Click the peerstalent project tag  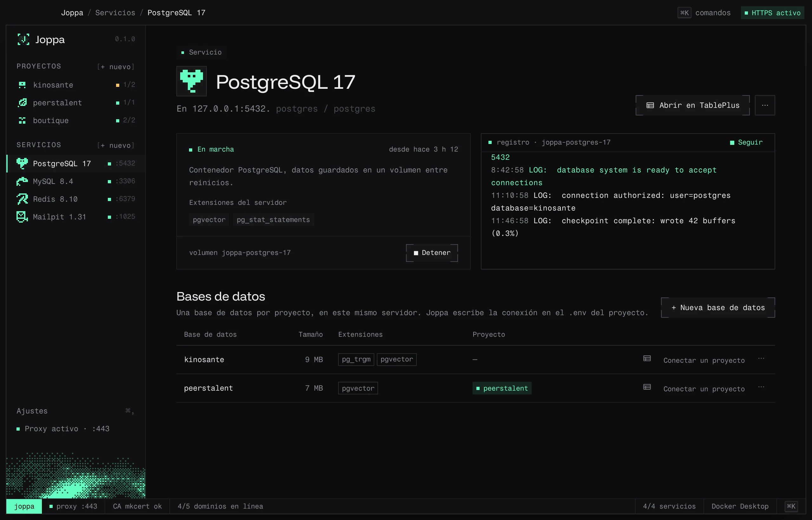point(502,388)
